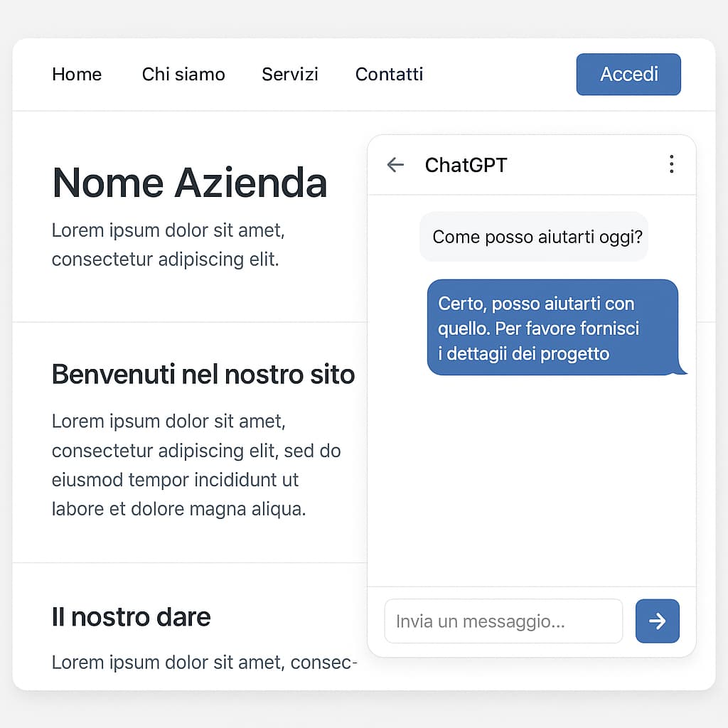Select the Contatti nav link
This screenshot has width=728, height=728.
tap(389, 74)
